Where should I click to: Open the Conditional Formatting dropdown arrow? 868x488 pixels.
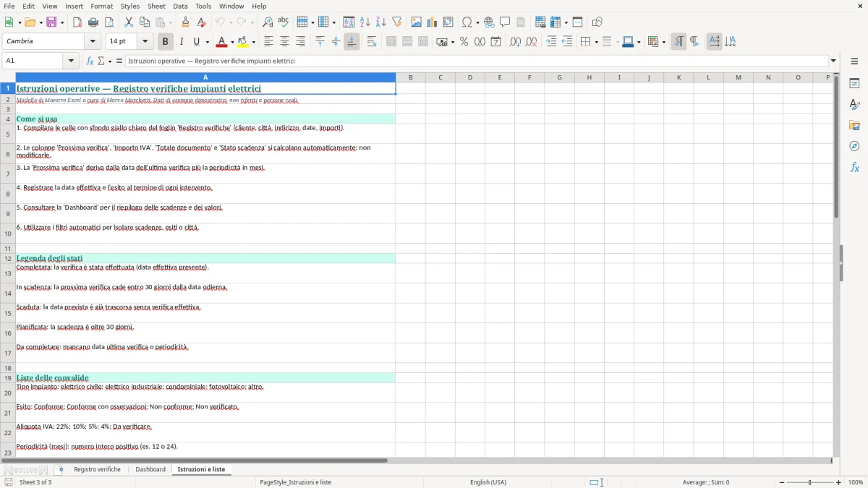pyautogui.click(x=663, y=42)
